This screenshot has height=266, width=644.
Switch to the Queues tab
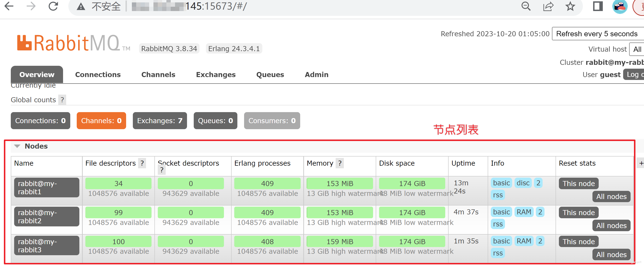[270, 74]
